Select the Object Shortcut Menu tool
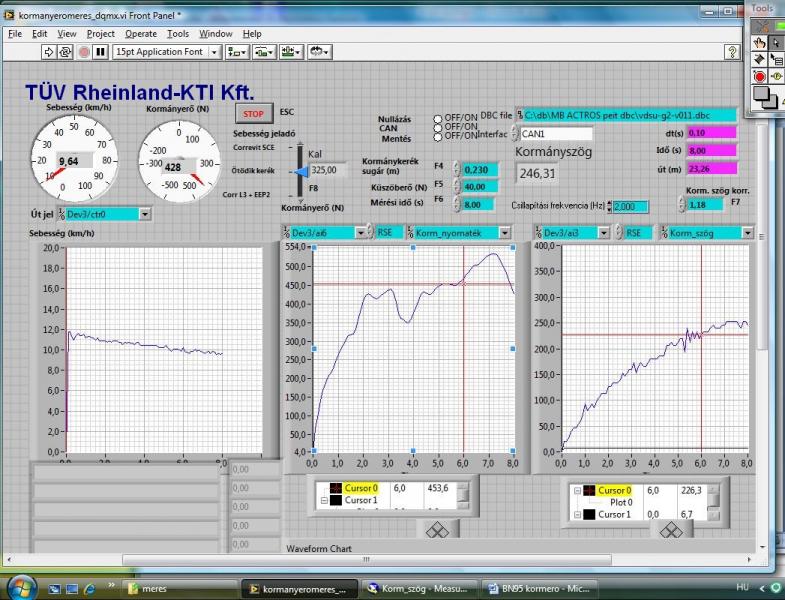785x600 pixels. point(776,59)
